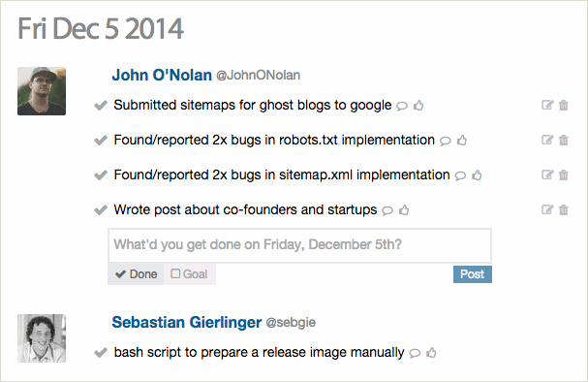Viewport: 588px width, 382px height.
Task: Open John O'Nolan's profile link
Action: tap(162, 75)
